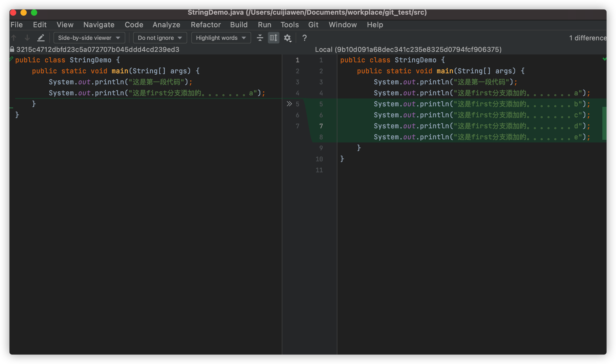
Task: Click the green checkmark in editor corner
Action: point(605,59)
